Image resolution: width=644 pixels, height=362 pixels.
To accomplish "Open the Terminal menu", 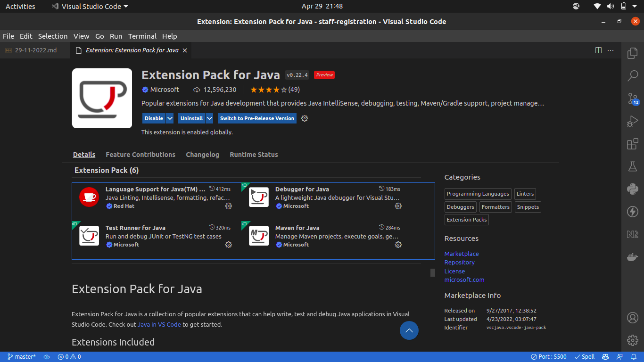I will tap(142, 36).
